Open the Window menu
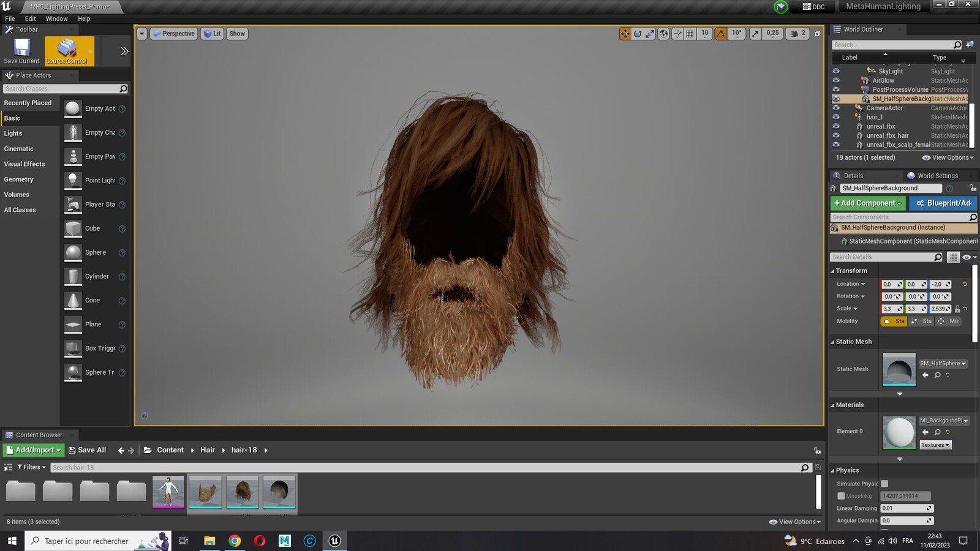The image size is (980, 551). [56, 19]
